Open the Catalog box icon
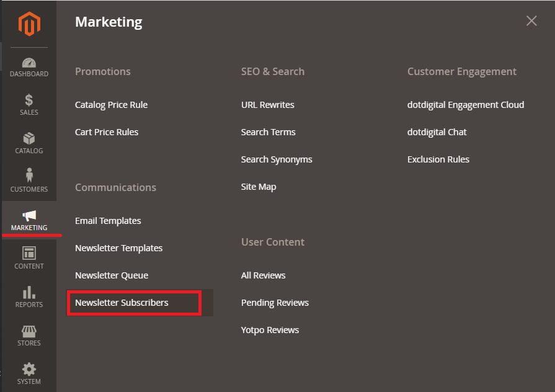The width and height of the screenshot is (555, 392). (29, 138)
